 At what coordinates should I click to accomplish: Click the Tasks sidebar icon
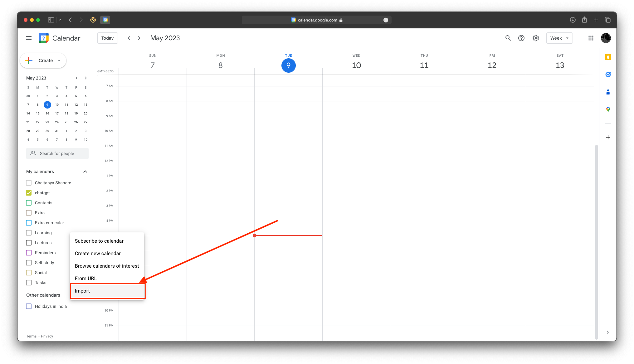point(608,75)
